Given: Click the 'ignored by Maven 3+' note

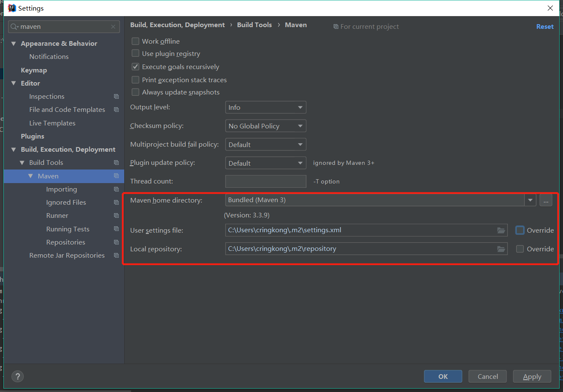Looking at the screenshot, I should (x=344, y=163).
